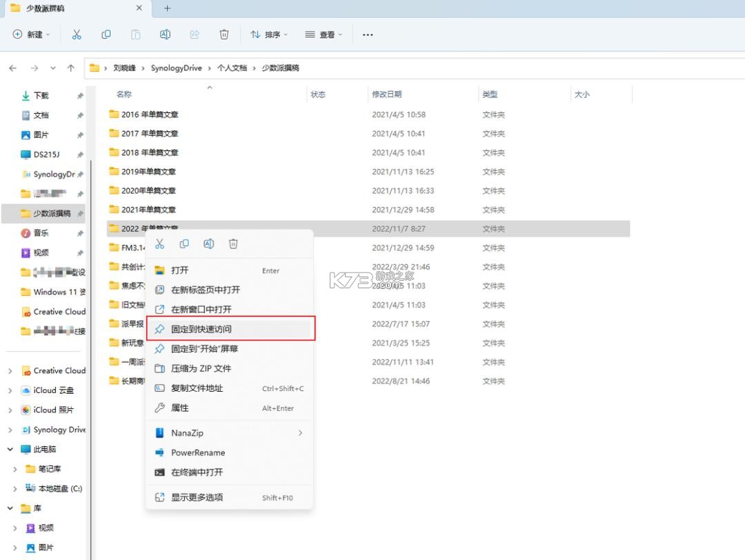This screenshot has width=745, height=560.
Task: Launch PowerRename from context menu
Action: (230, 452)
